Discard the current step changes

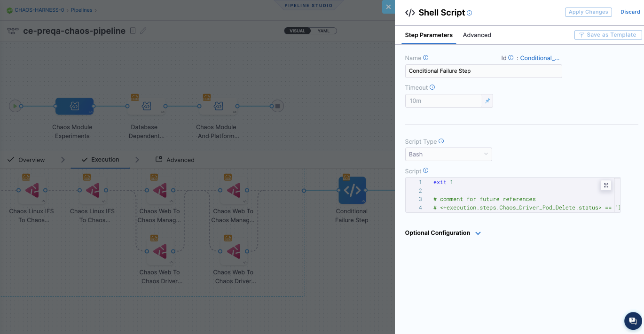630,12
